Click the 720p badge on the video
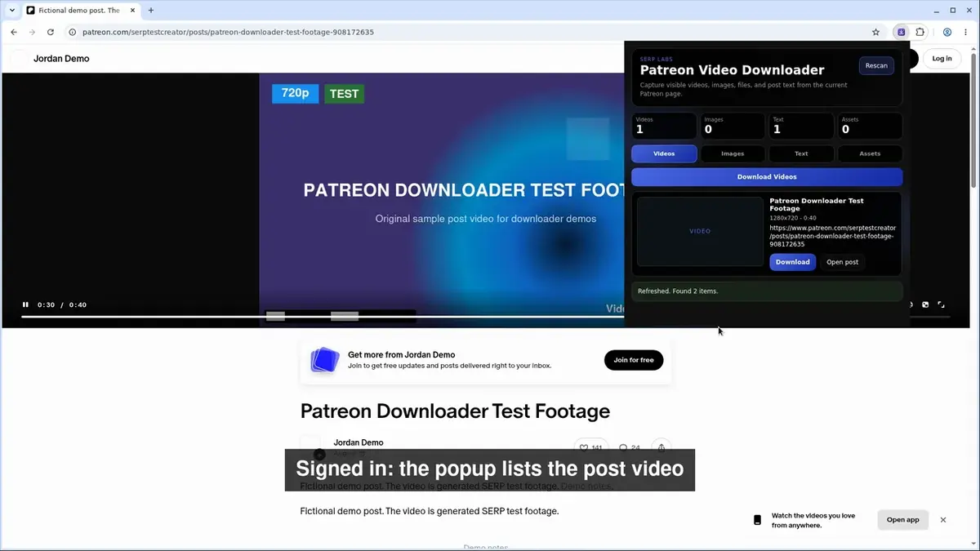Viewport: 980px width, 551px height. point(295,93)
